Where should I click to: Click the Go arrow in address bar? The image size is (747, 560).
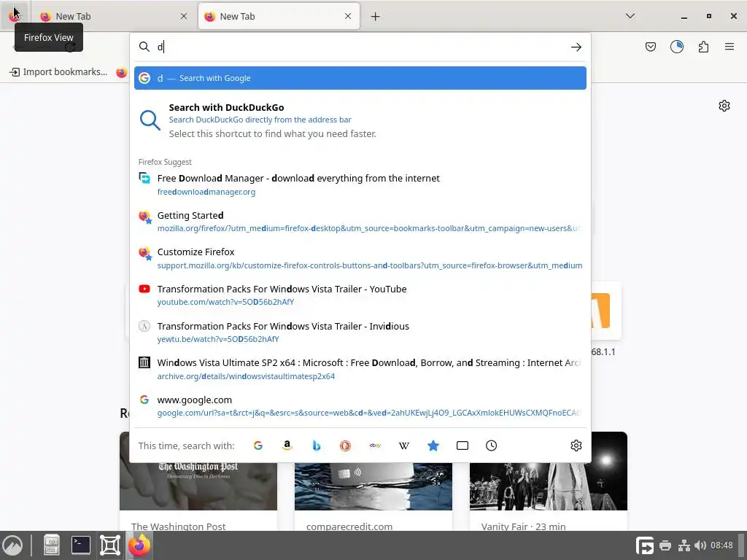(576, 47)
